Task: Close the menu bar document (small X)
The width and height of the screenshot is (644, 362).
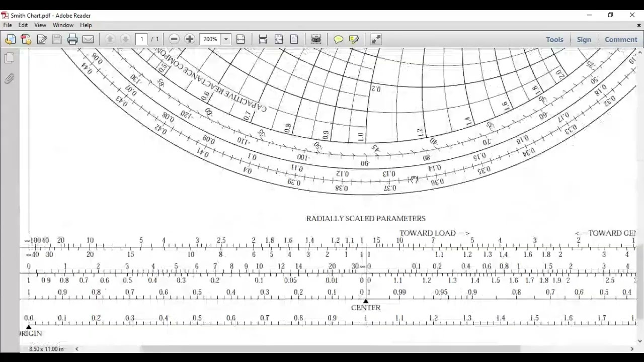Action: tap(640, 25)
